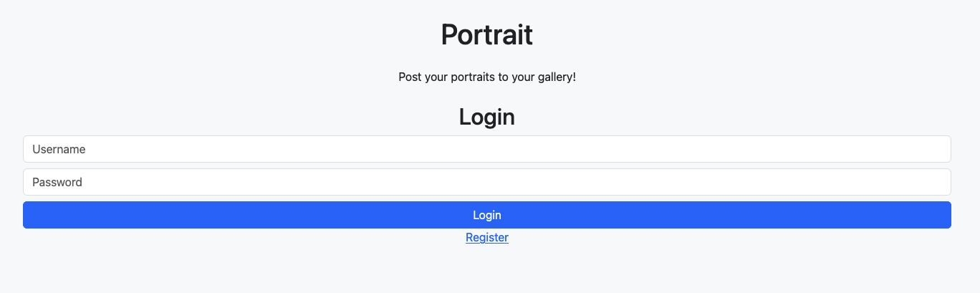The image size is (980, 293).
Task: Click the blue Login button
Action: tap(487, 215)
